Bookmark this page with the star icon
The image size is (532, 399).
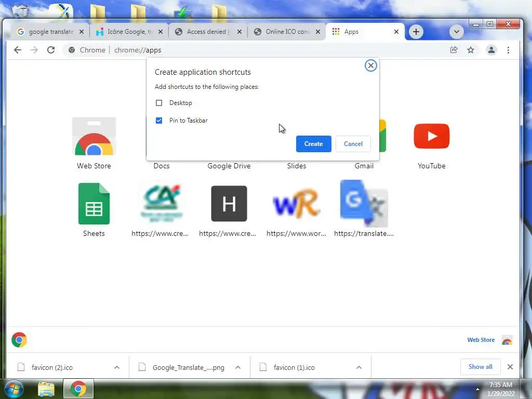click(471, 50)
